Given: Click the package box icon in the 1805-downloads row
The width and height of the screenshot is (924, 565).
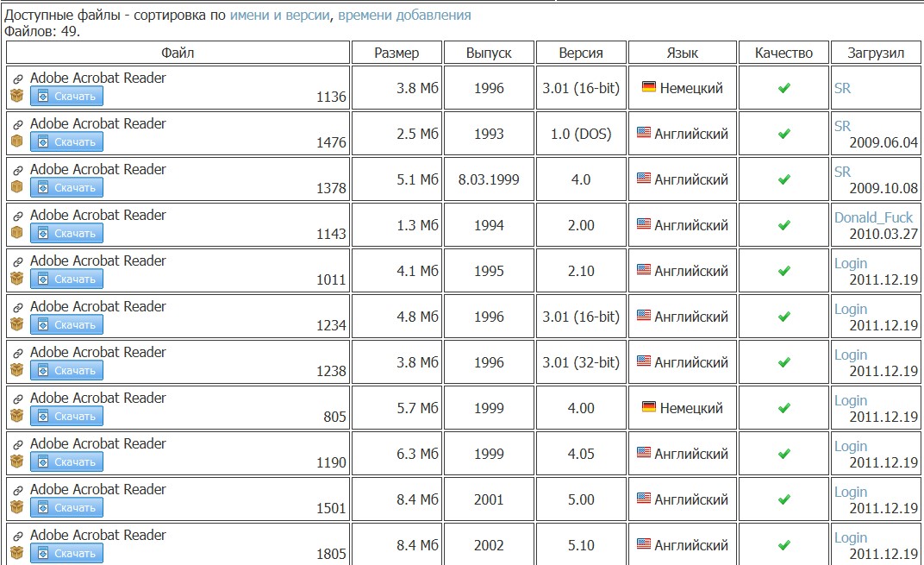Looking at the screenshot, I should click(17, 553).
